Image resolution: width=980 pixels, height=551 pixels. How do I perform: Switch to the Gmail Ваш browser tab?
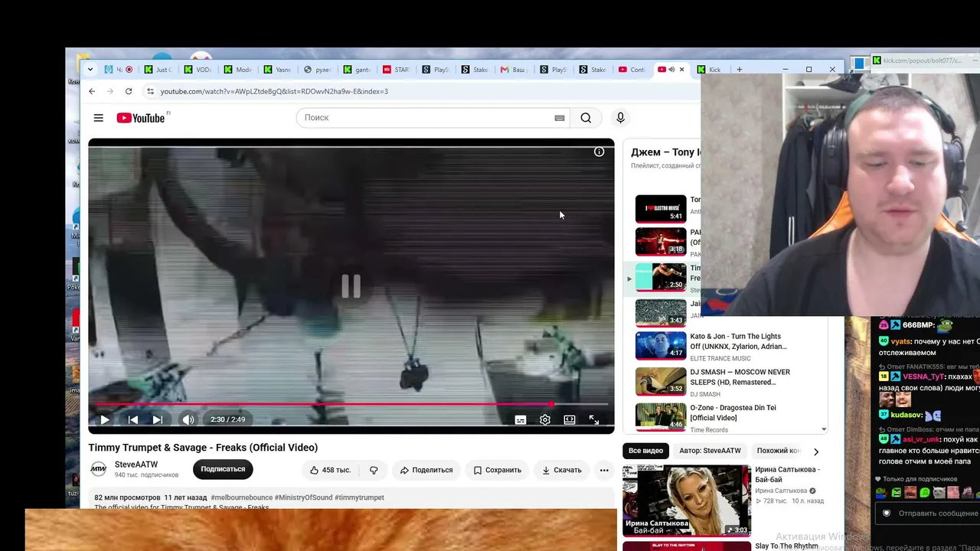(x=514, y=70)
